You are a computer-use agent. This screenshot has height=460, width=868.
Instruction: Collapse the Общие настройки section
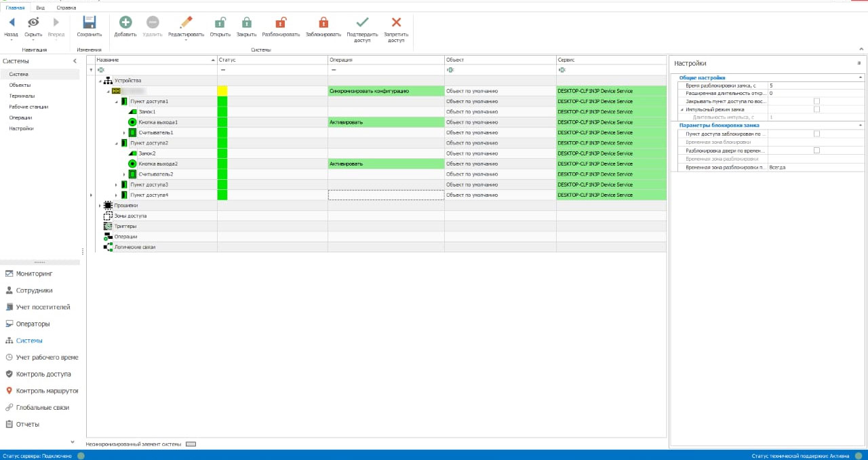(860, 77)
